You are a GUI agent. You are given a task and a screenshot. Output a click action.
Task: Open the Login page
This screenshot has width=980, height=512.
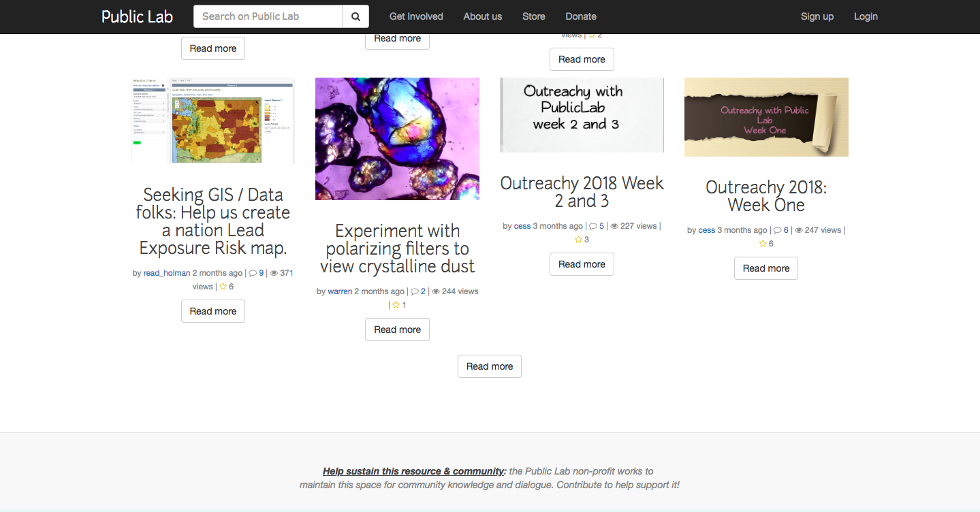(865, 16)
